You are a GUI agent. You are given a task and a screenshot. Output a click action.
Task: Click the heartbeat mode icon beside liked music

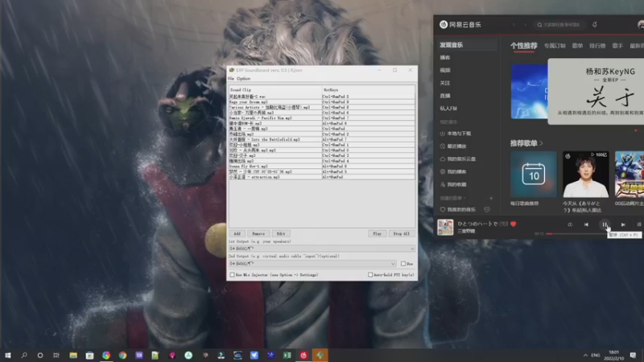(487, 209)
